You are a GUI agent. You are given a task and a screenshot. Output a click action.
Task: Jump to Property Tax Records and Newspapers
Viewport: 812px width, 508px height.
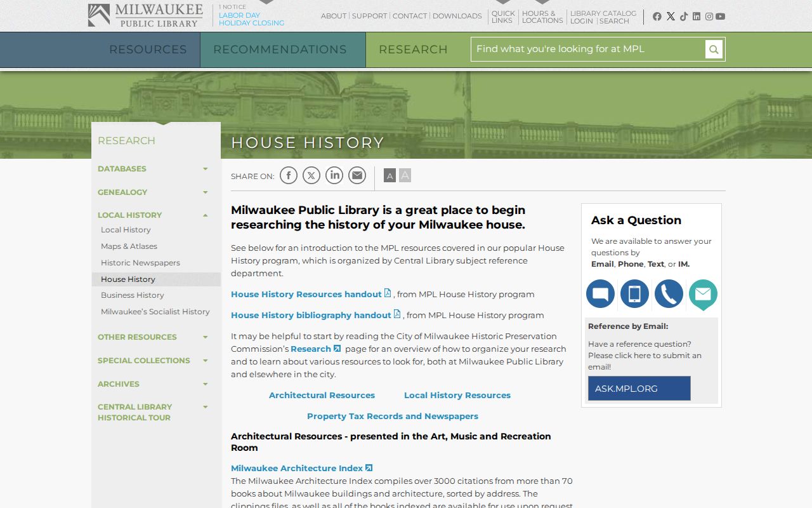click(x=393, y=417)
